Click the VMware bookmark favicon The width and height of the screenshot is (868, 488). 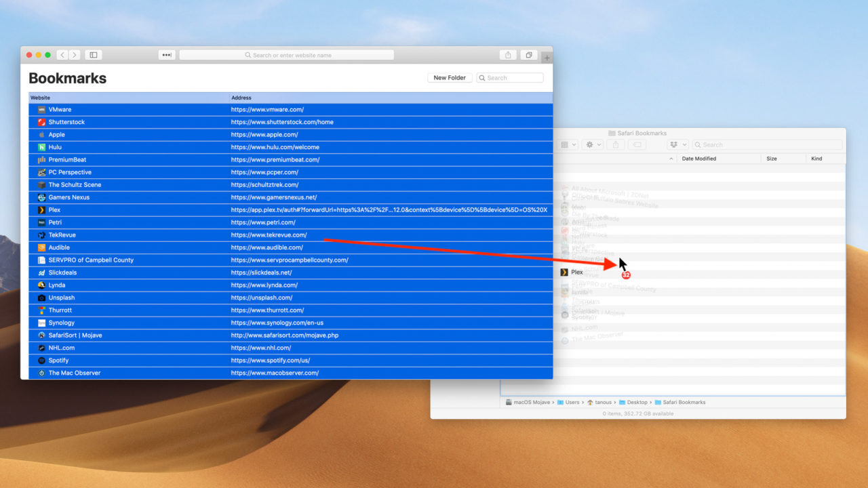41,110
